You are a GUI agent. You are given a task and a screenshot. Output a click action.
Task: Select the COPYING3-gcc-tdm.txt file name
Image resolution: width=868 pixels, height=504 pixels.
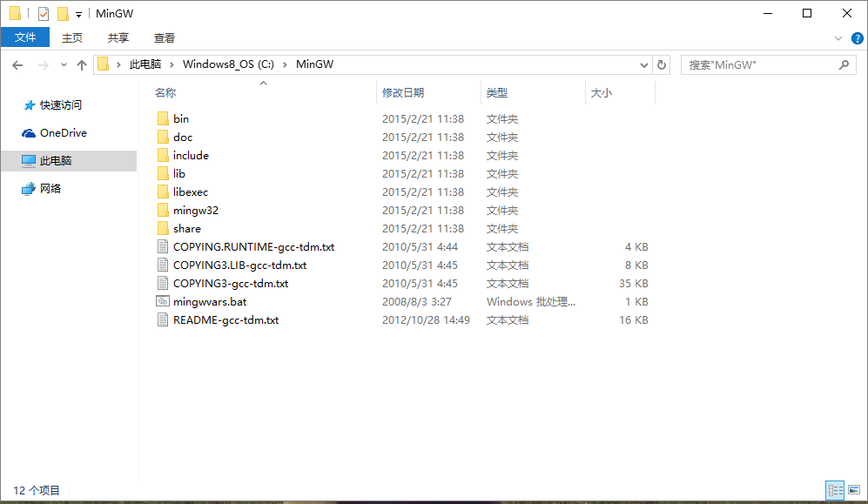(231, 283)
